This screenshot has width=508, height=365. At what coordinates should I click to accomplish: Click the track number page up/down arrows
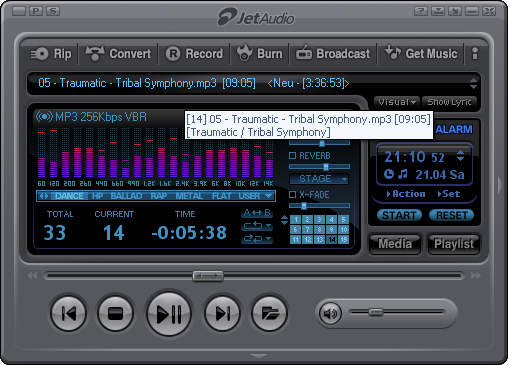pos(284,220)
